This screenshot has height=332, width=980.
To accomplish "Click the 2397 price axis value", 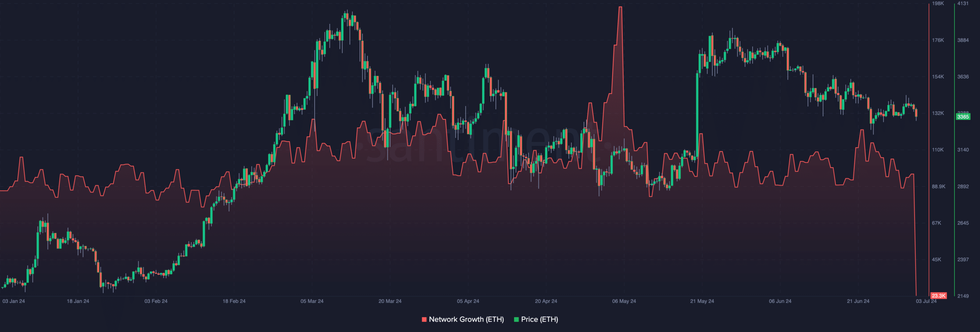I will coord(963,260).
